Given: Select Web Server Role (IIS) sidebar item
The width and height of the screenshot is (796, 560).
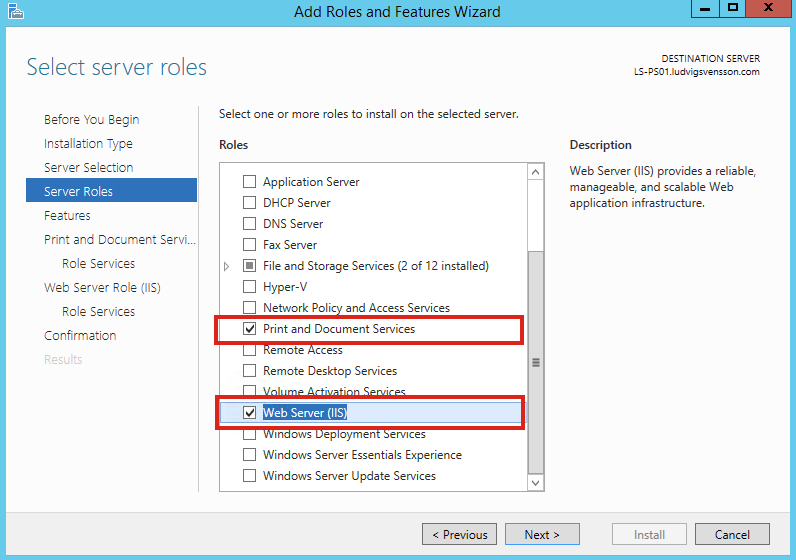Looking at the screenshot, I should coord(102,287).
